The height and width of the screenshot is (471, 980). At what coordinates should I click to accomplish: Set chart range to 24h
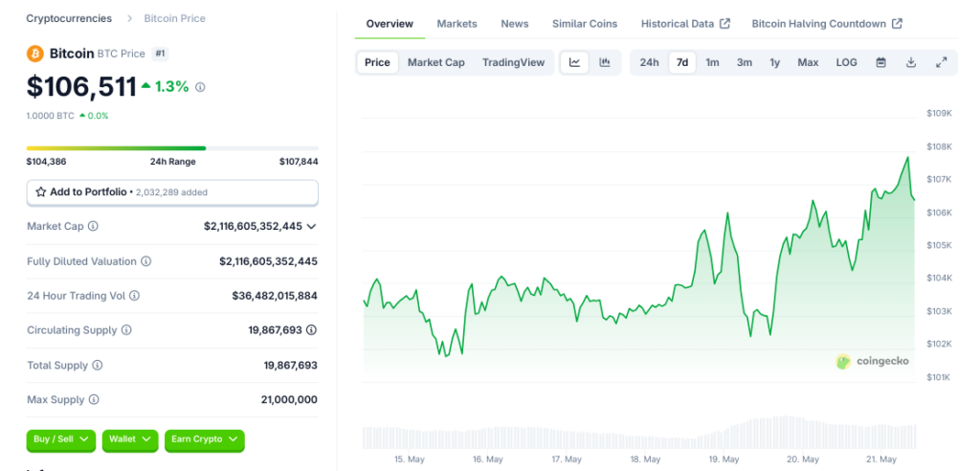(650, 62)
